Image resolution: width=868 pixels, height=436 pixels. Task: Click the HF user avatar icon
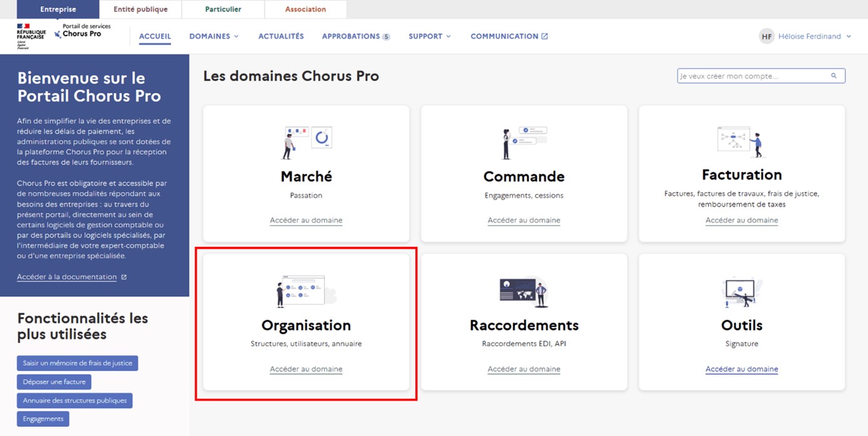pos(766,36)
